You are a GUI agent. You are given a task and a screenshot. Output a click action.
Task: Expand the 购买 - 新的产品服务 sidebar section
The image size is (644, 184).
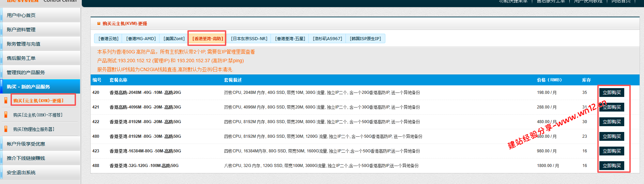click(x=28, y=87)
